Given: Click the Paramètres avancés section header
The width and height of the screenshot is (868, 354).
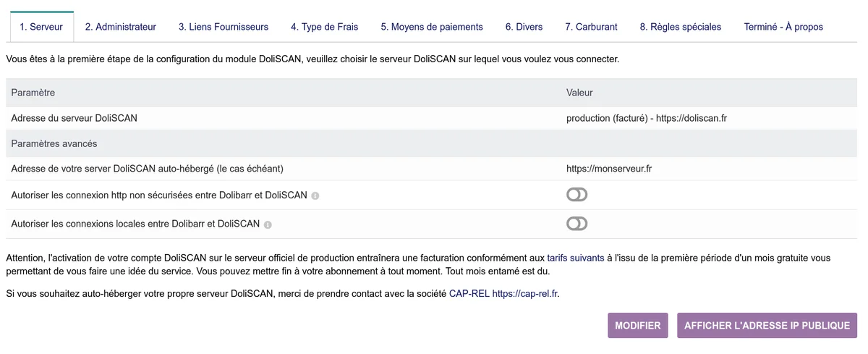Looking at the screenshot, I should pos(54,143).
